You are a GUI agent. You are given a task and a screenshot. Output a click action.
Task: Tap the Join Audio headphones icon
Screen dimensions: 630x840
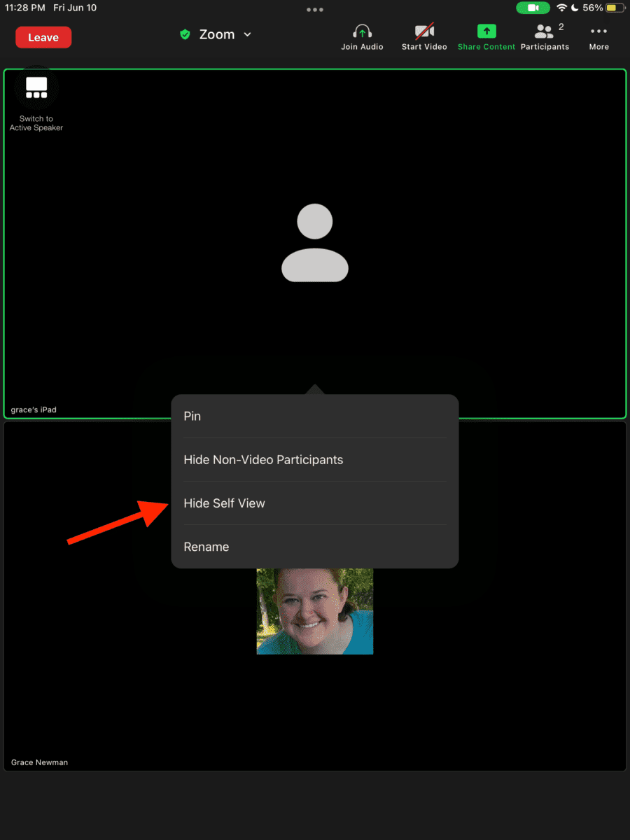[x=362, y=31]
